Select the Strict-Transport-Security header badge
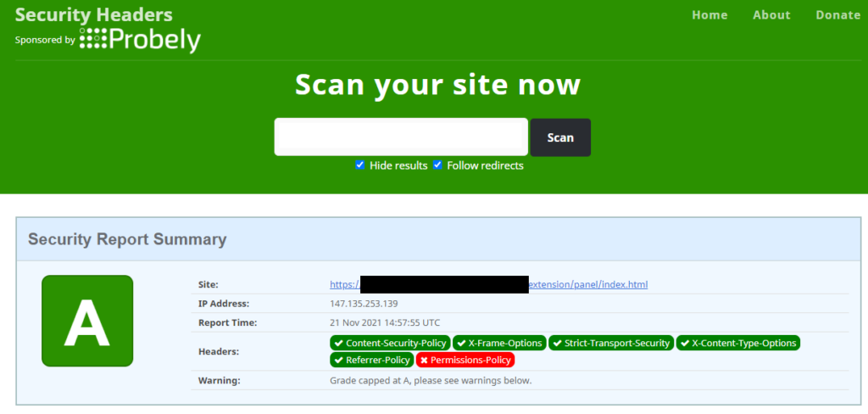Screen dimensions: 868x414 click(x=610, y=343)
